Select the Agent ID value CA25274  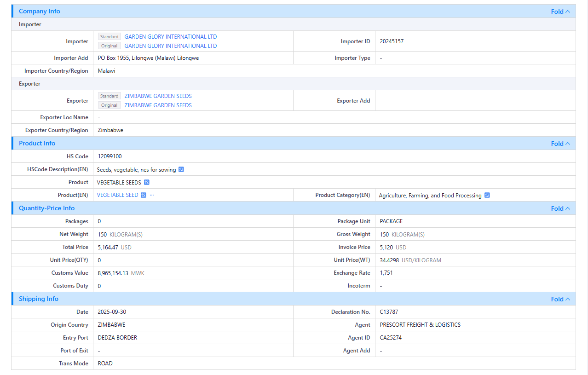coord(391,338)
